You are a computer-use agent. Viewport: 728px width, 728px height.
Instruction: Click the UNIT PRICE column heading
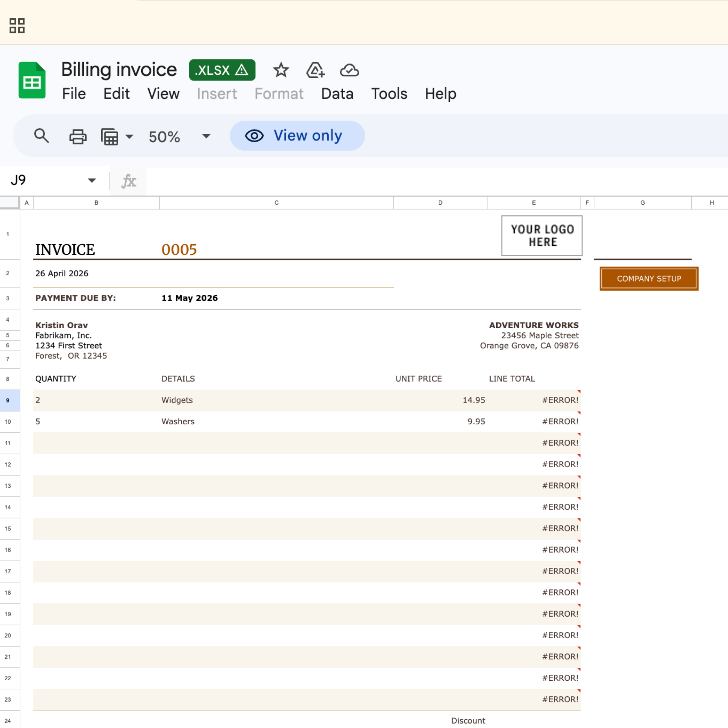click(x=418, y=379)
